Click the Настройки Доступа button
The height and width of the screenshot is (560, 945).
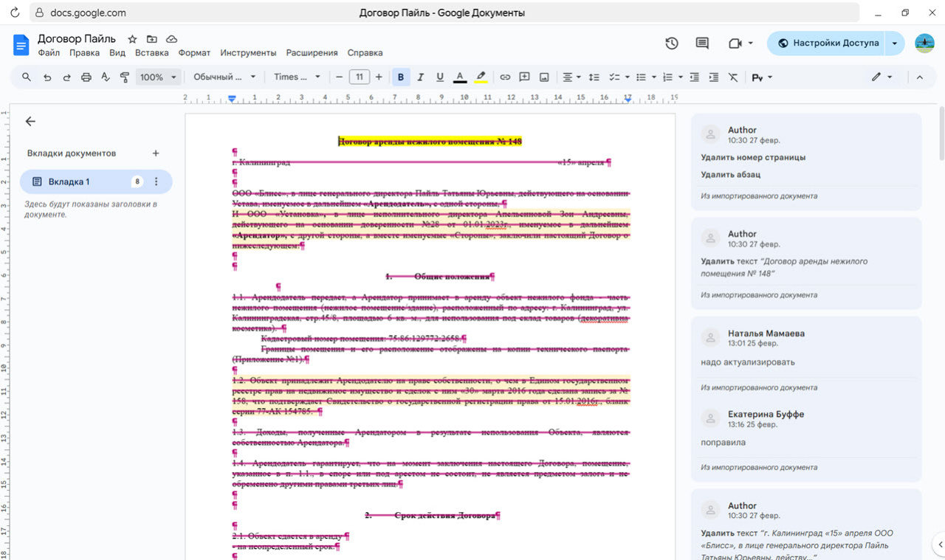[x=827, y=44]
